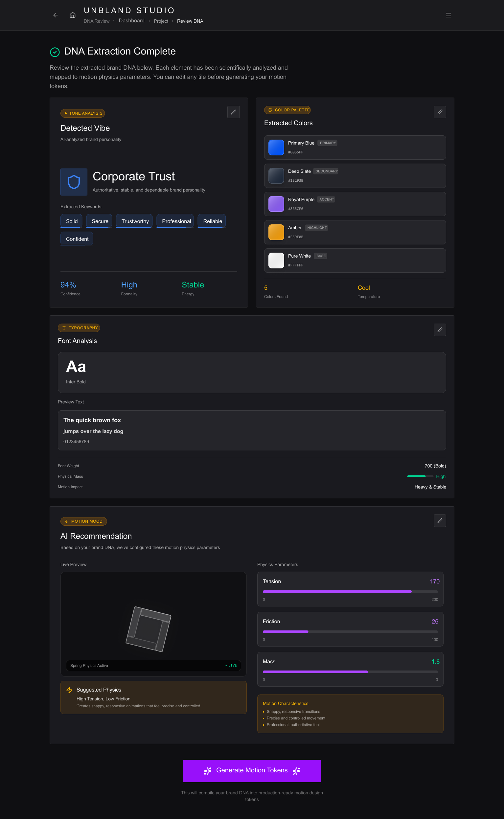Screen dimensions: 504x819
Task: Select the Trustworthy keyword chip
Action: click(134, 221)
